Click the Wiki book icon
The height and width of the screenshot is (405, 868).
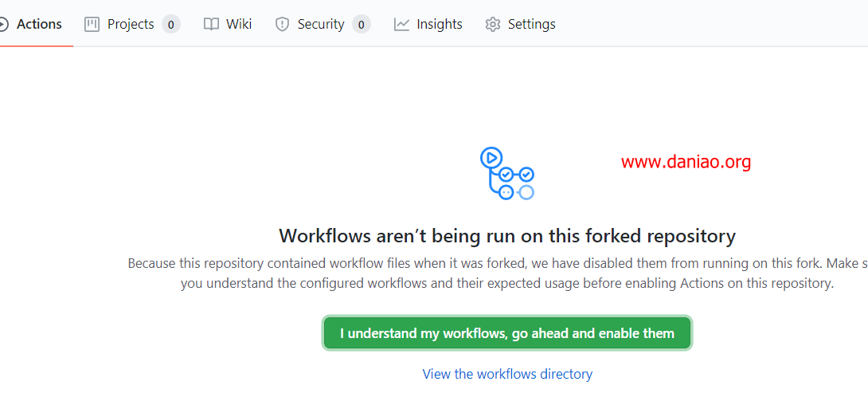click(x=212, y=25)
